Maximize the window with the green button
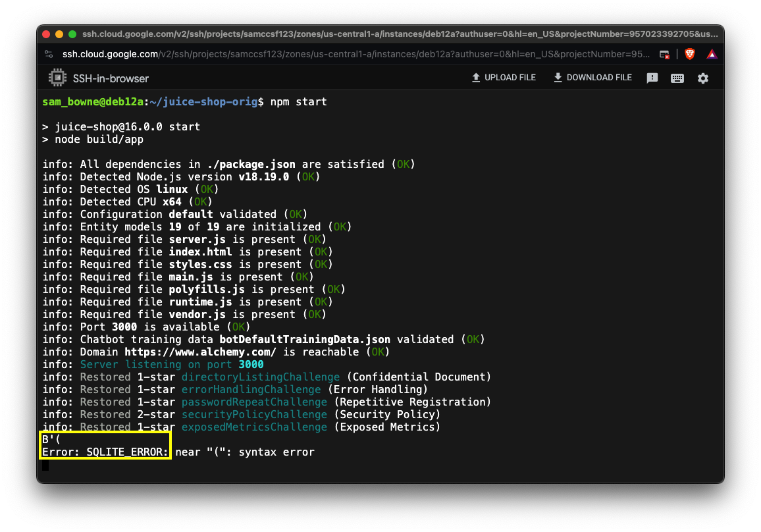This screenshot has width=761, height=532. point(72,34)
